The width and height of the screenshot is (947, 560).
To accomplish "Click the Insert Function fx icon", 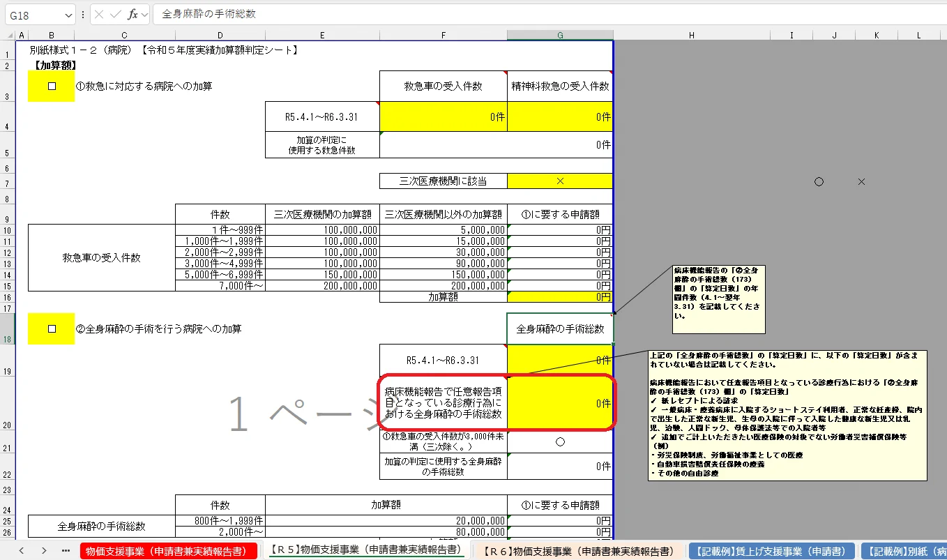I will [132, 14].
